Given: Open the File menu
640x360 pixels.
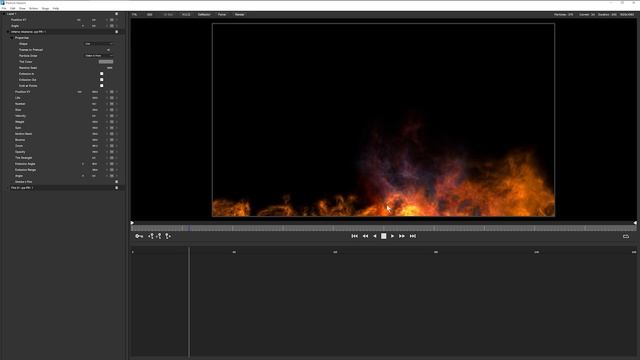Looking at the screenshot, I should click(x=4, y=8).
